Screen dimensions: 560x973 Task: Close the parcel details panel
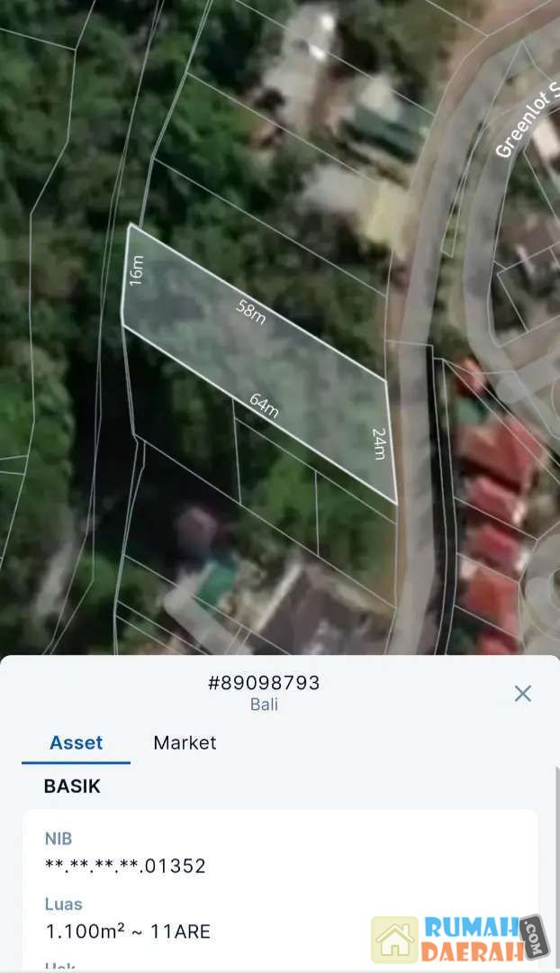pyautogui.click(x=522, y=693)
